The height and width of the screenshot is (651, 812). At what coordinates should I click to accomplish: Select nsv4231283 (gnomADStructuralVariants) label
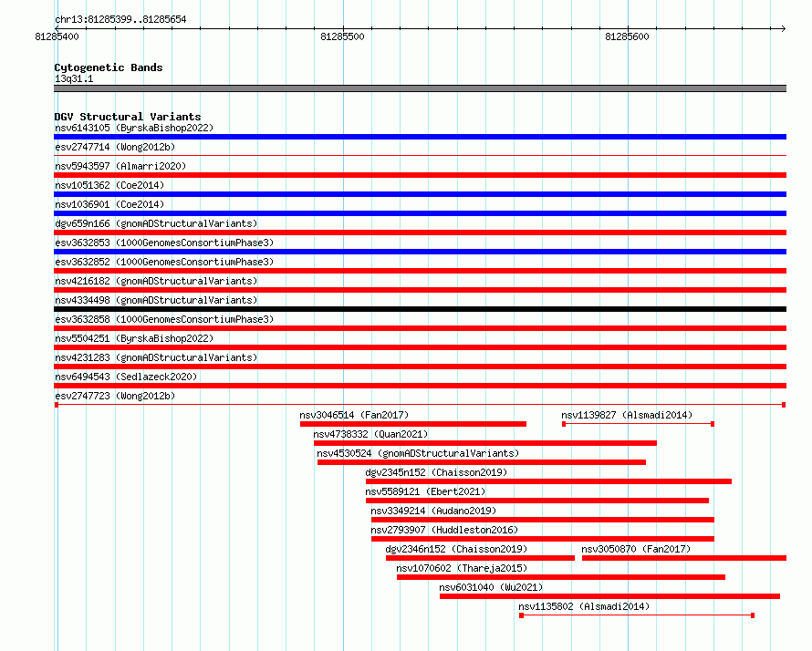156,357
